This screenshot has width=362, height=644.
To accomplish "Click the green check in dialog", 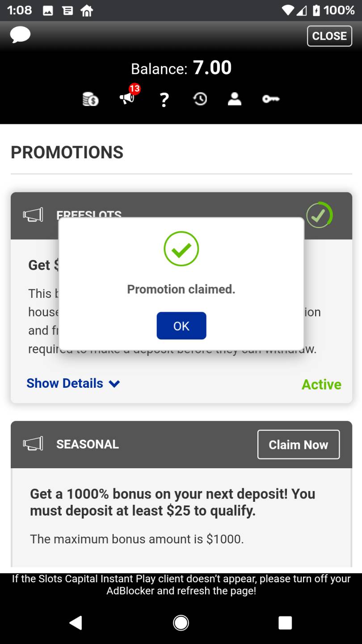I will point(181,249).
